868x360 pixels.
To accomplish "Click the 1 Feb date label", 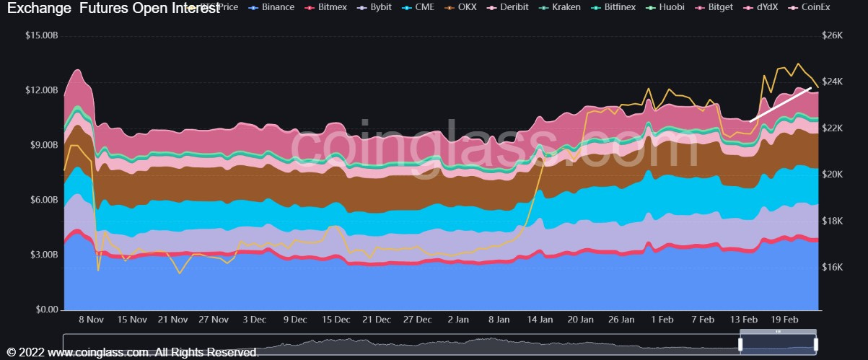I will [662, 320].
